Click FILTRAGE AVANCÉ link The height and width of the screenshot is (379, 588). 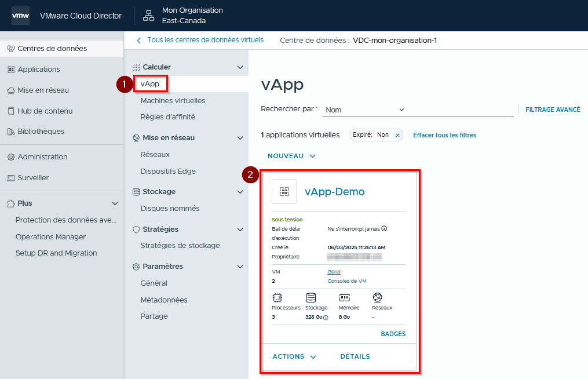click(x=553, y=110)
